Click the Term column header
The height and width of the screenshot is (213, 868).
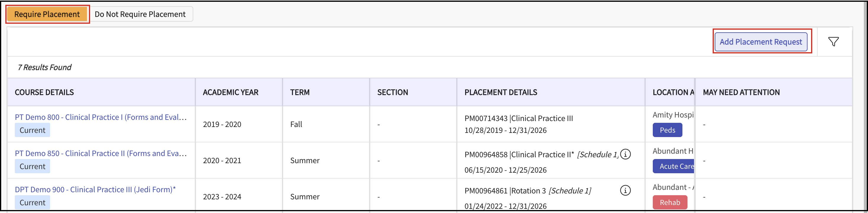[x=299, y=92]
